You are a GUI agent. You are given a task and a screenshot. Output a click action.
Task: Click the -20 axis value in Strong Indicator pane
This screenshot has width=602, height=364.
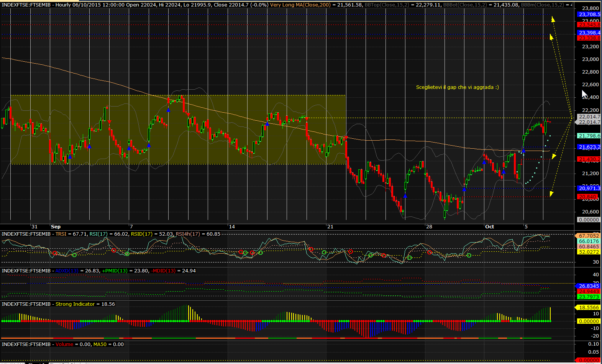(x=594, y=336)
